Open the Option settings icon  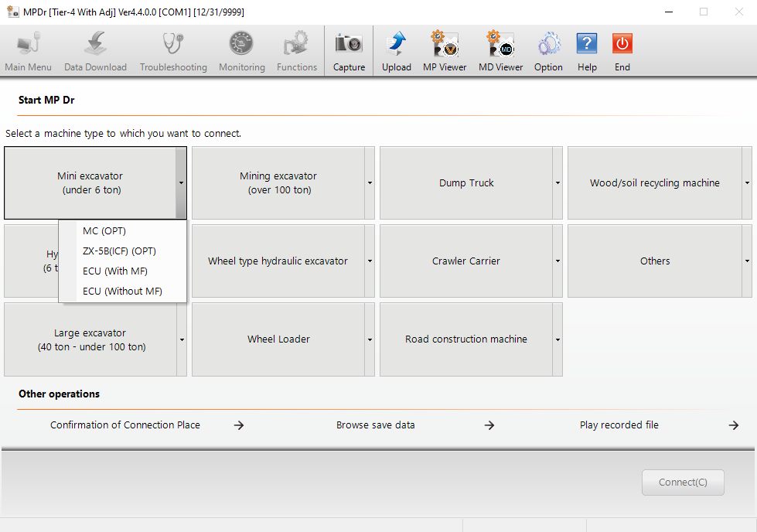548,49
